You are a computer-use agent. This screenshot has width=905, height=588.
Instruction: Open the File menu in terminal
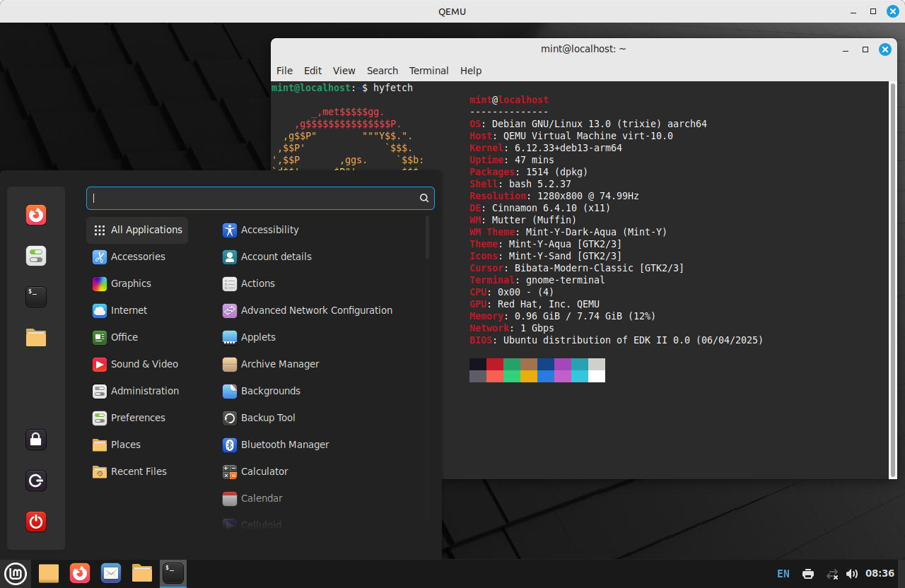click(x=284, y=71)
